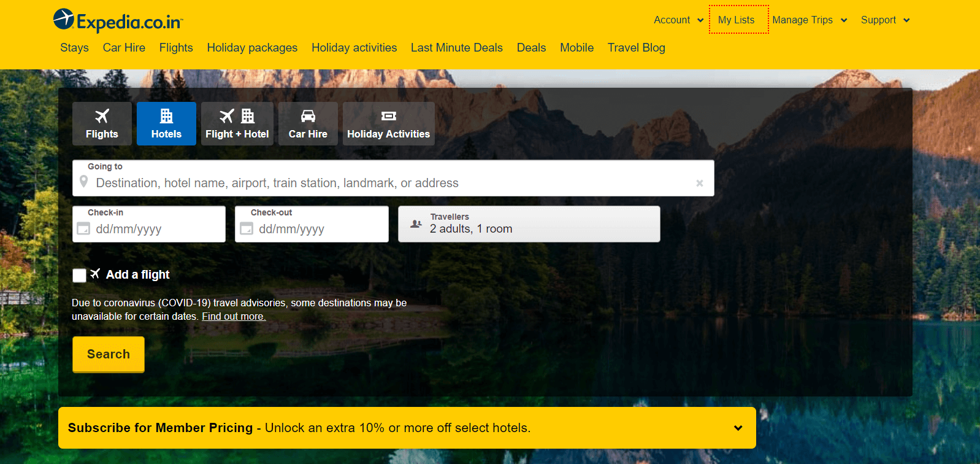
Task: Open Last Minute Deals navigation link
Action: (x=457, y=48)
